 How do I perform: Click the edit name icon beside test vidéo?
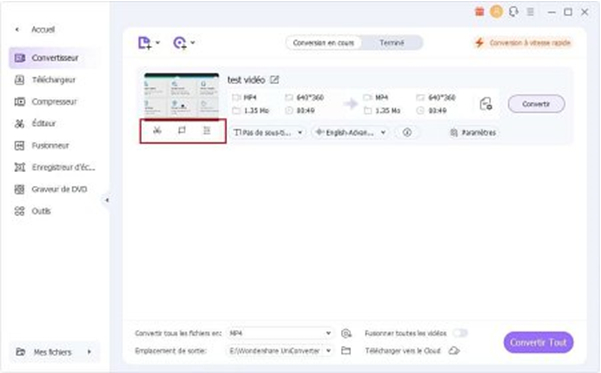[x=274, y=80]
